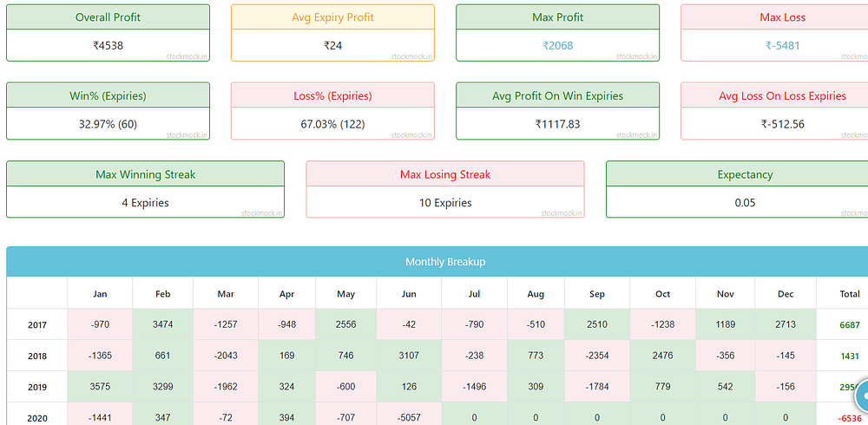Click the 2556 cell for May 2017

point(346,324)
